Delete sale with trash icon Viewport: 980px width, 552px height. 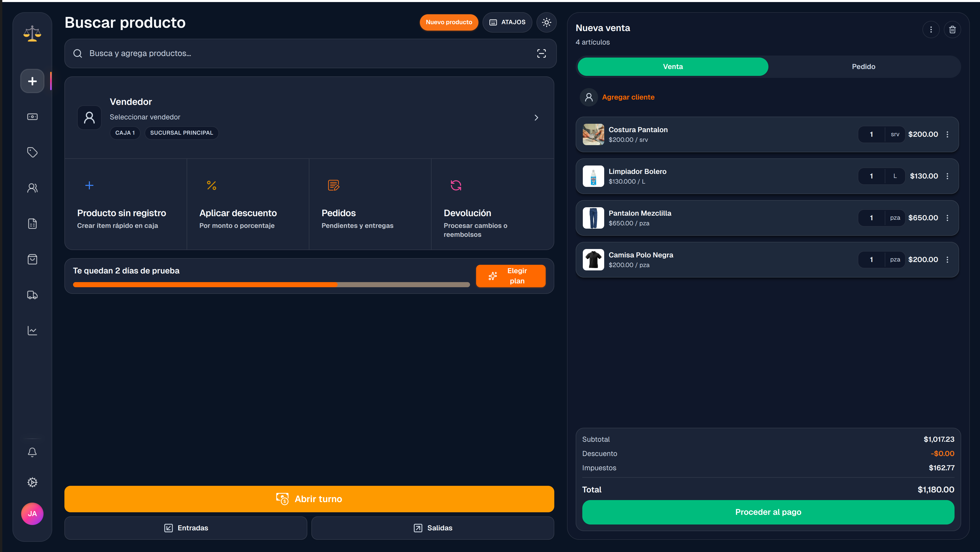952,30
